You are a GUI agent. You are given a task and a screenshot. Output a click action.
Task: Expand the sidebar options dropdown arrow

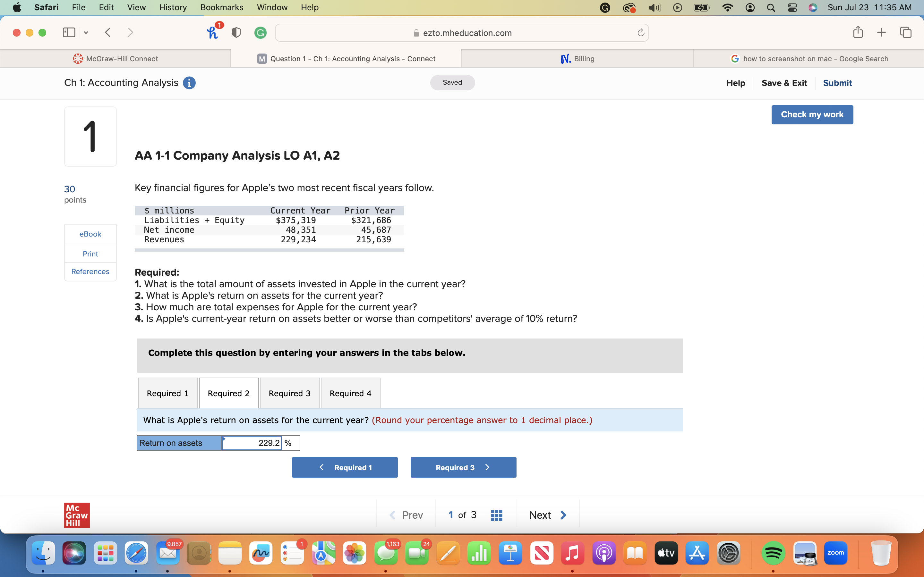coord(86,32)
